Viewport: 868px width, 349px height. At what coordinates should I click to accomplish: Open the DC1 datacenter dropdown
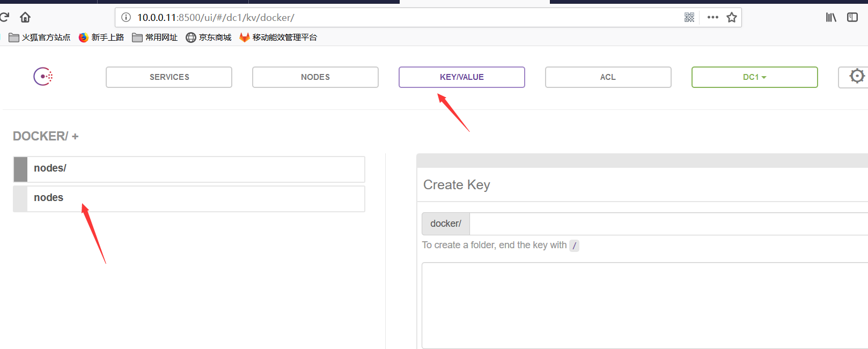(x=755, y=77)
